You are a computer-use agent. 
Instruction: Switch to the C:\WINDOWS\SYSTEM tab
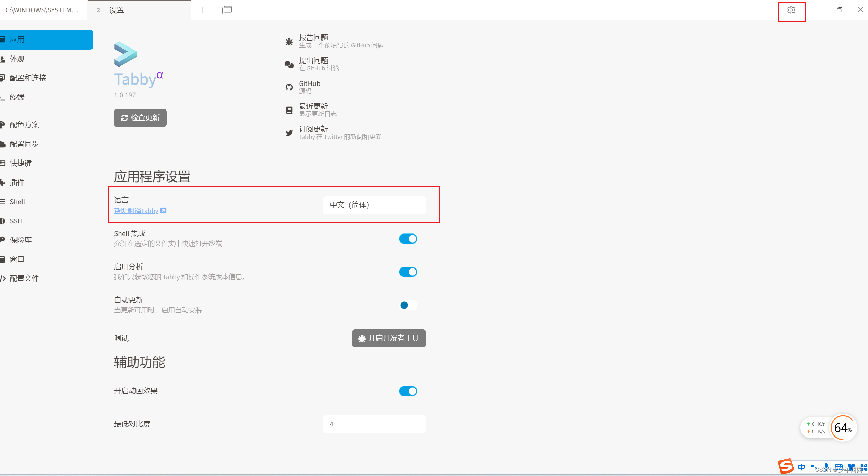pyautogui.click(x=42, y=10)
